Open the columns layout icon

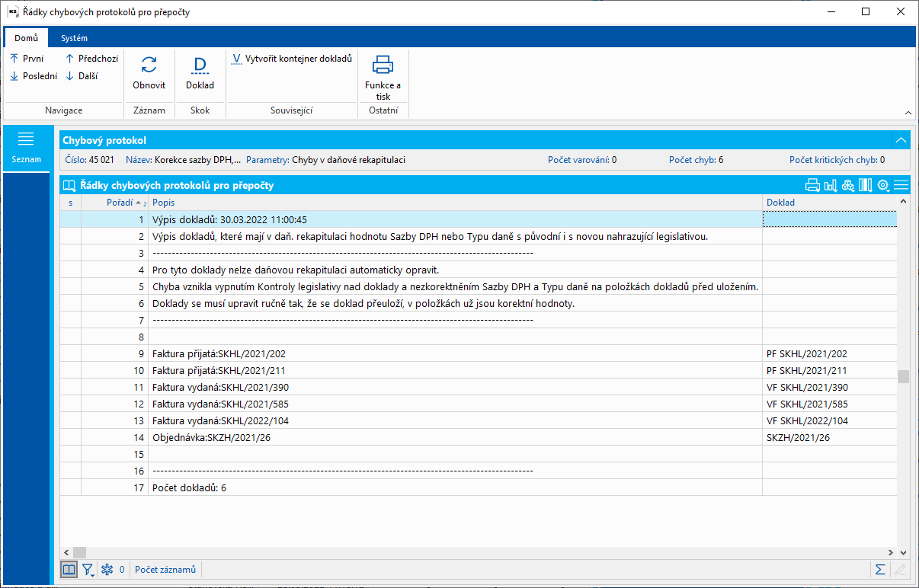pyautogui.click(x=865, y=185)
